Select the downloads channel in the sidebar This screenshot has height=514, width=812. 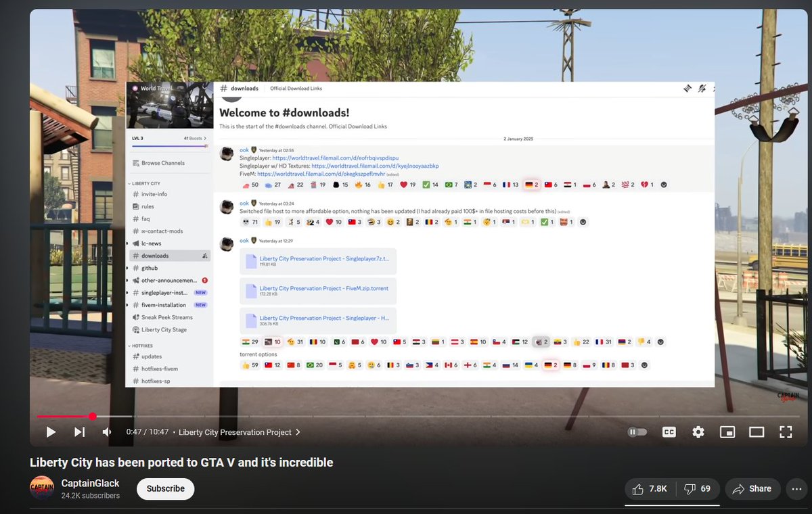170,256
